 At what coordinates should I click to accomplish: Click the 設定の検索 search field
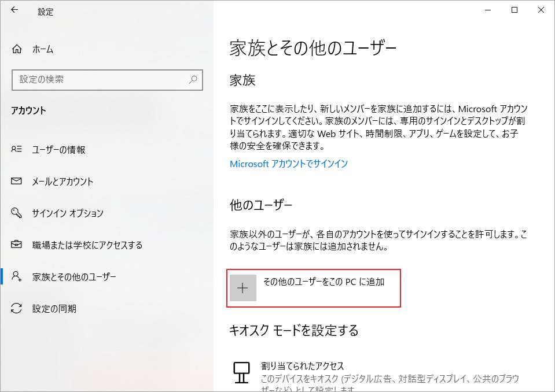pyautogui.click(x=107, y=80)
